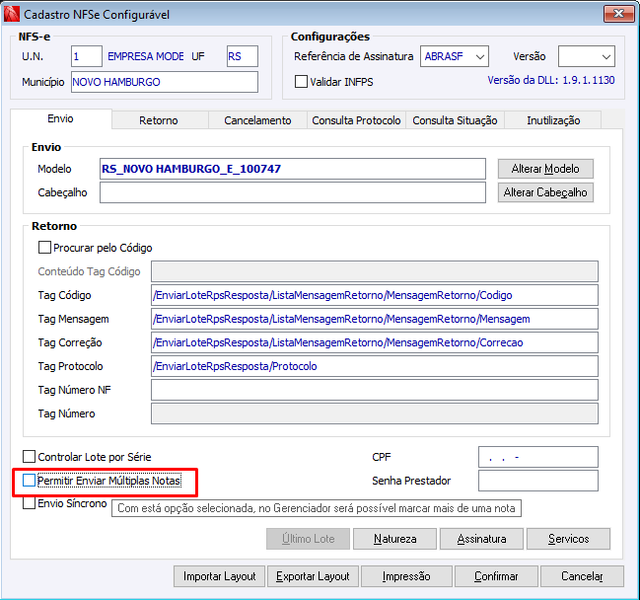Image resolution: width=640 pixels, height=600 pixels.
Task: Click the EMPRESA MODE company name text
Action: click(x=146, y=56)
